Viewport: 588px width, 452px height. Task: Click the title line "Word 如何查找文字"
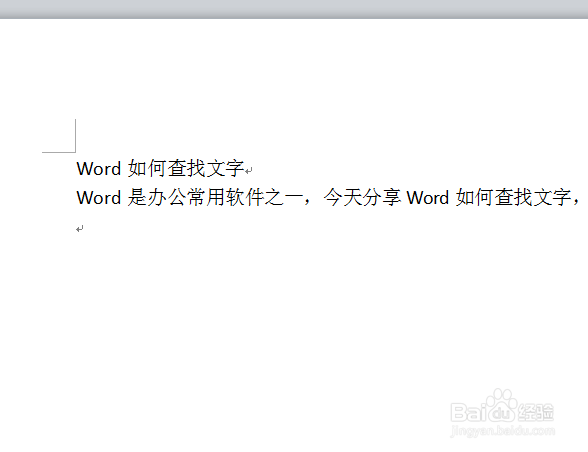(160, 168)
